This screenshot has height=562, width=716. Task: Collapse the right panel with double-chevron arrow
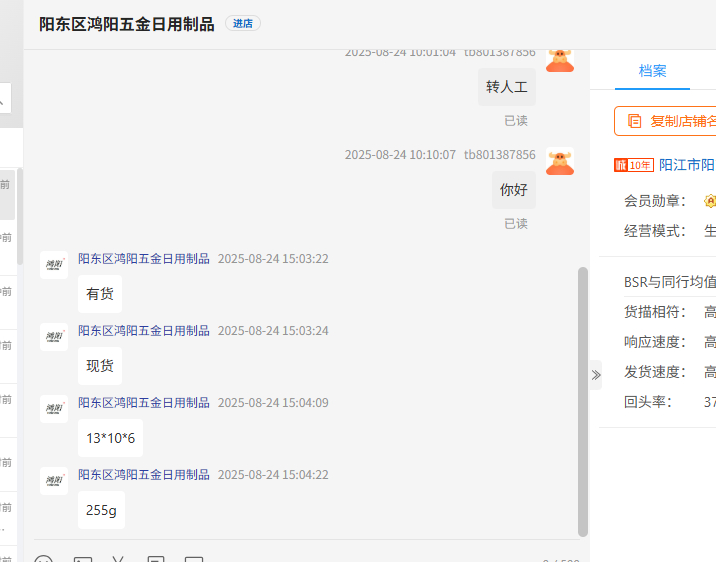[x=596, y=375]
